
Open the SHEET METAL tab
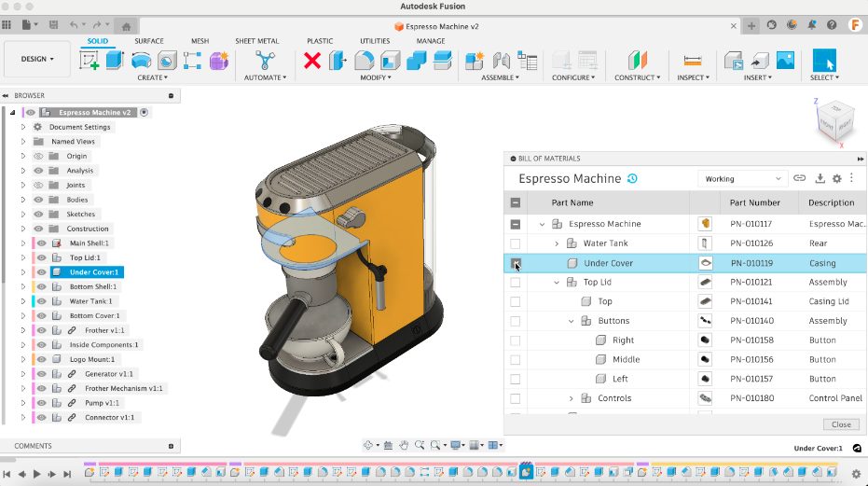tap(256, 41)
